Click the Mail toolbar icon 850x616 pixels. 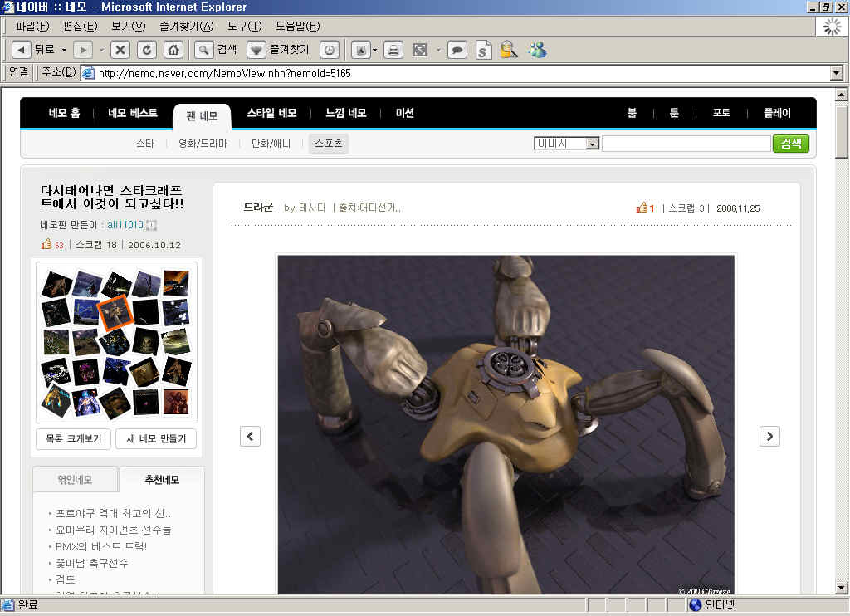click(360, 50)
